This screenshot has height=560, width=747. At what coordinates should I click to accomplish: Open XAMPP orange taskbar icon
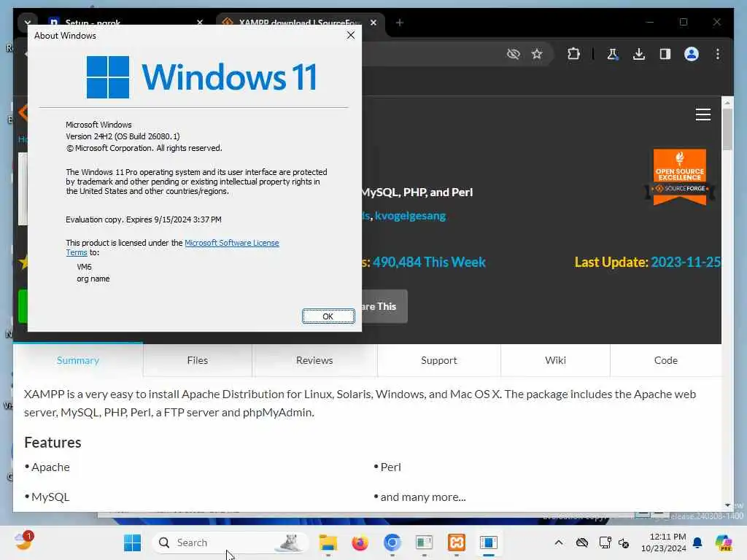457,542
